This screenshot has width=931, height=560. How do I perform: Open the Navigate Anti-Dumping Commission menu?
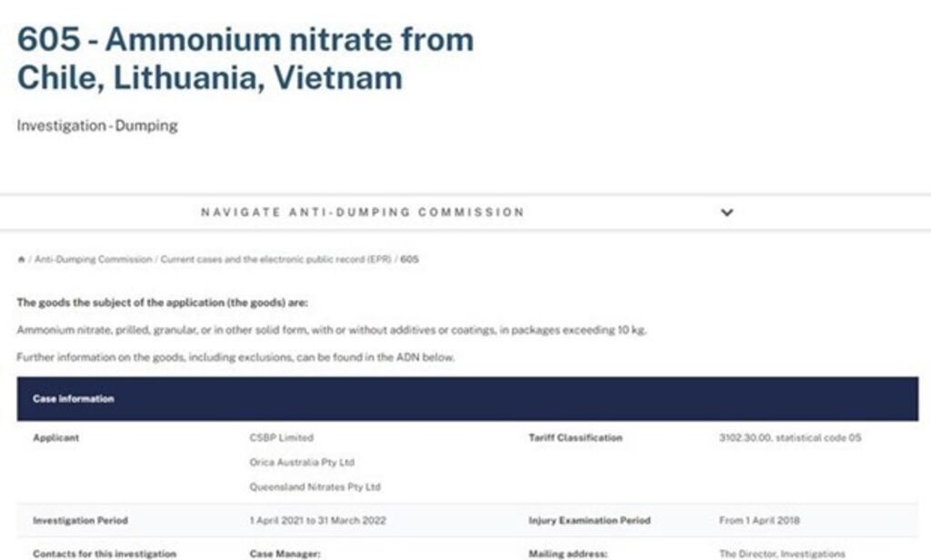click(362, 213)
